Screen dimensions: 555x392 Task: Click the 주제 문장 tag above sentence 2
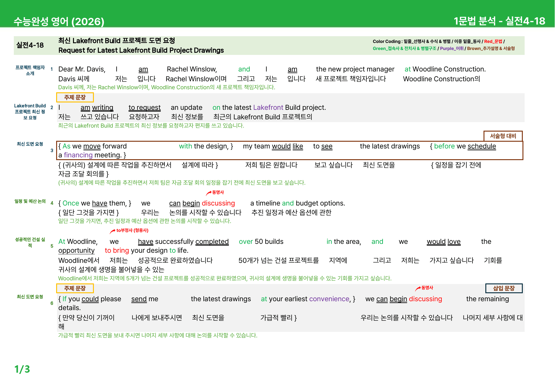pos(75,97)
